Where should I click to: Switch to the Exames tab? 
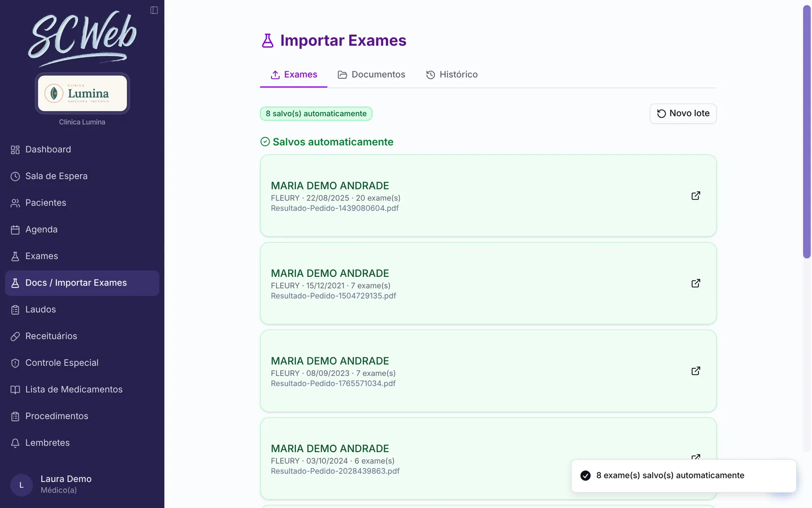click(x=294, y=75)
